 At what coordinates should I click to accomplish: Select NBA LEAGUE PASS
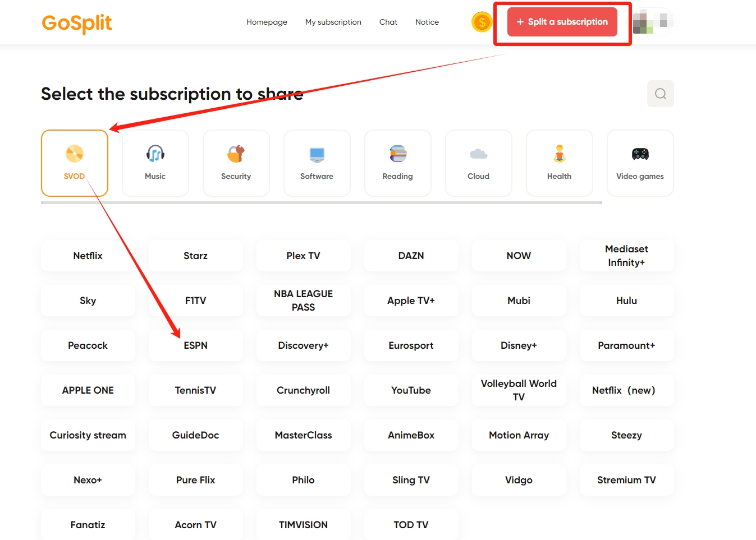(304, 301)
